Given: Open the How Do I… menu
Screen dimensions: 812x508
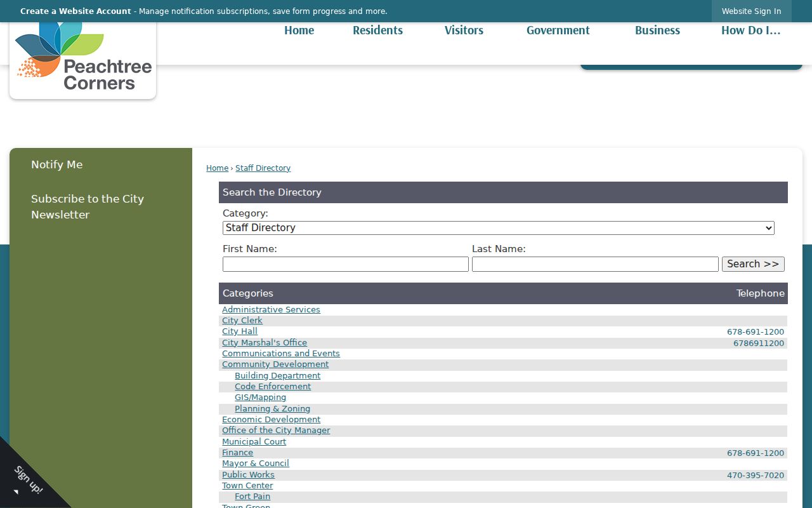Looking at the screenshot, I should [x=750, y=30].
